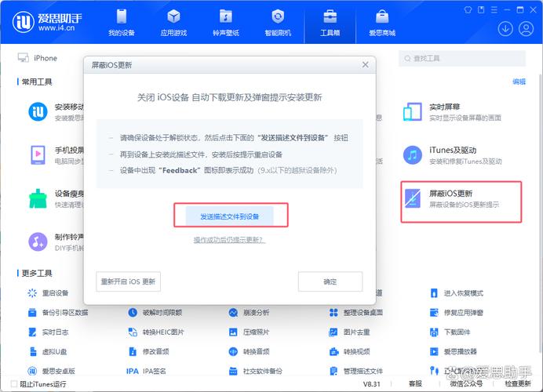
Task: Close the 屏蔽iOS更新 dialog
Action: coord(365,65)
